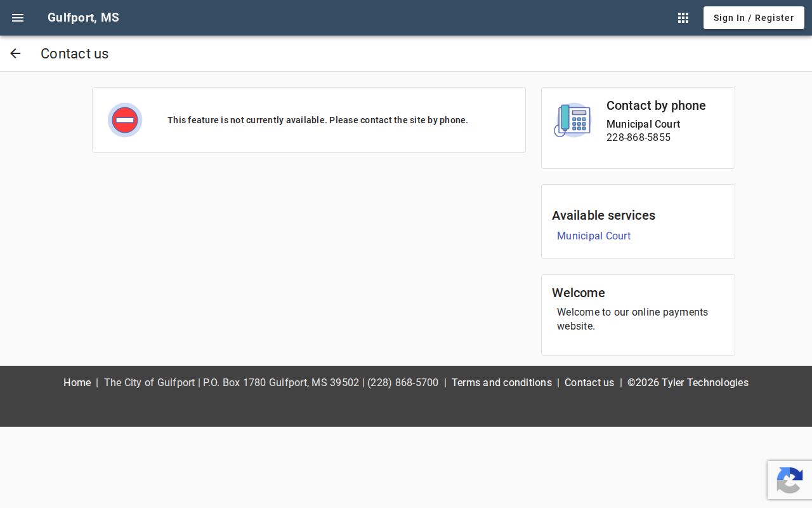Image resolution: width=812 pixels, height=508 pixels.
Task: Click the red unavailable feature icon
Action: pos(125,120)
